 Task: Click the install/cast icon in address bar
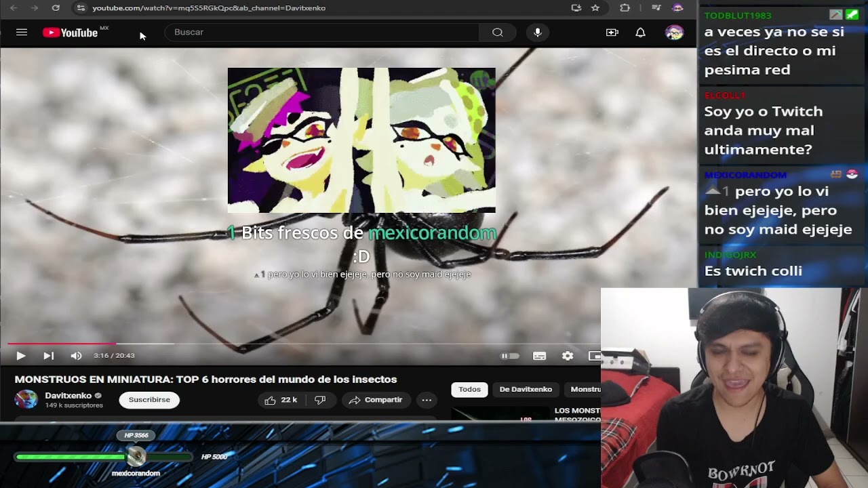pos(576,8)
